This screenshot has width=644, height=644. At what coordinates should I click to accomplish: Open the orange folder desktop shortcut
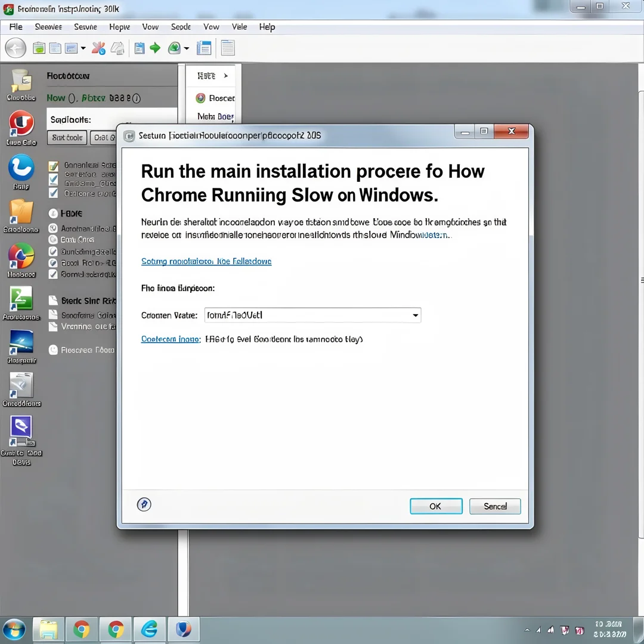[21, 216]
